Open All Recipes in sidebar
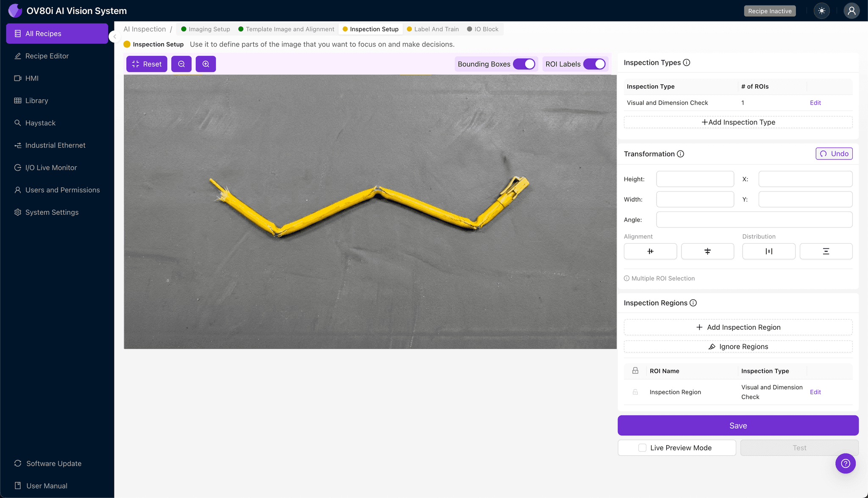Screen dimensions: 868x498 point(57,33)
